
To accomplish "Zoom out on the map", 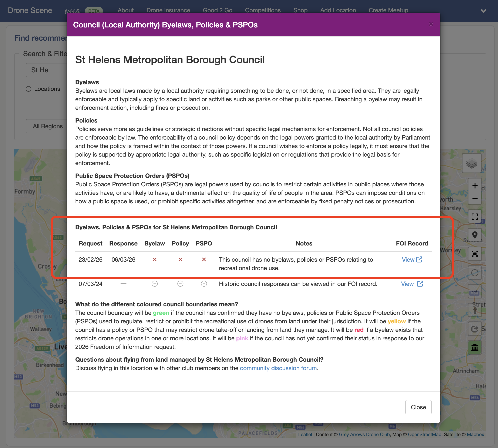I will coord(475,198).
